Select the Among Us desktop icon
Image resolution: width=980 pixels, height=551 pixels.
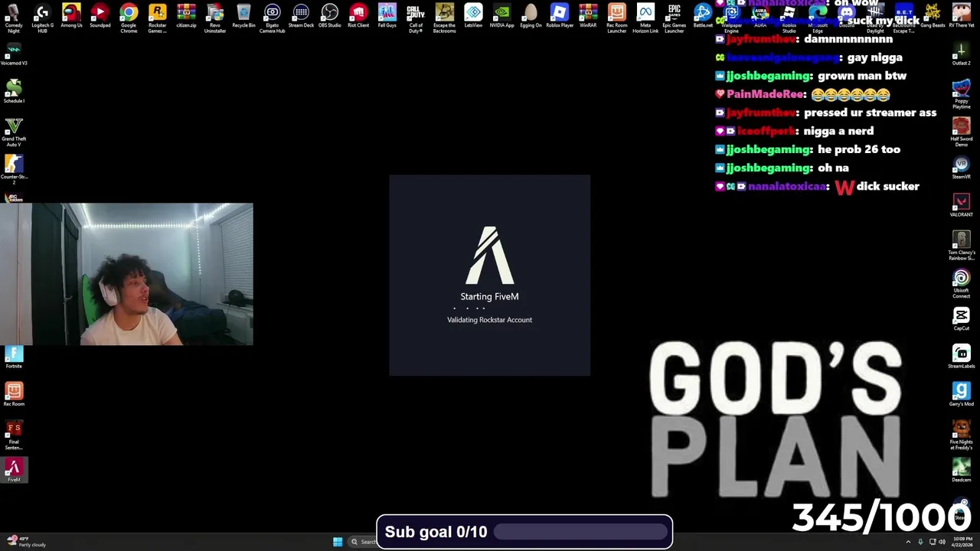click(71, 16)
